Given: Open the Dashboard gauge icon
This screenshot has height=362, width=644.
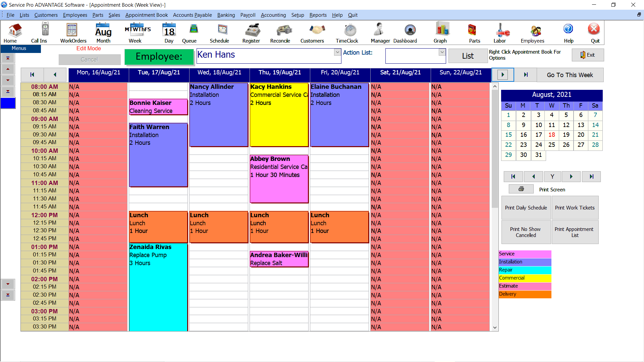Looking at the screenshot, I should click(405, 33).
